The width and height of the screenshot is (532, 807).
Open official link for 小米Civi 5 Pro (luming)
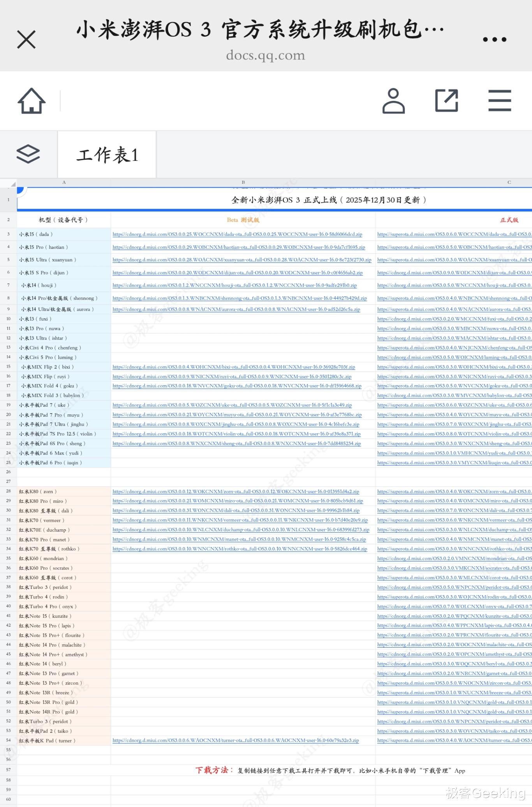pyautogui.click(x=454, y=358)
